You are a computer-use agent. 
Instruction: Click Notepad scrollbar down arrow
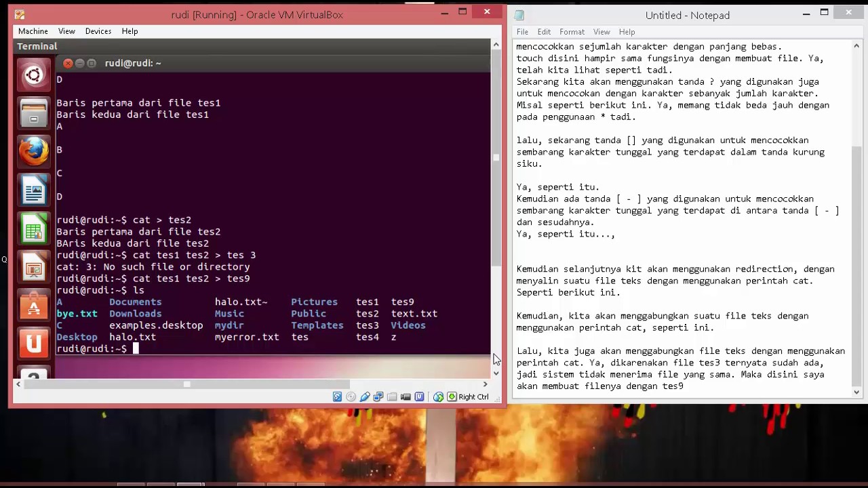tap(856, 392)
